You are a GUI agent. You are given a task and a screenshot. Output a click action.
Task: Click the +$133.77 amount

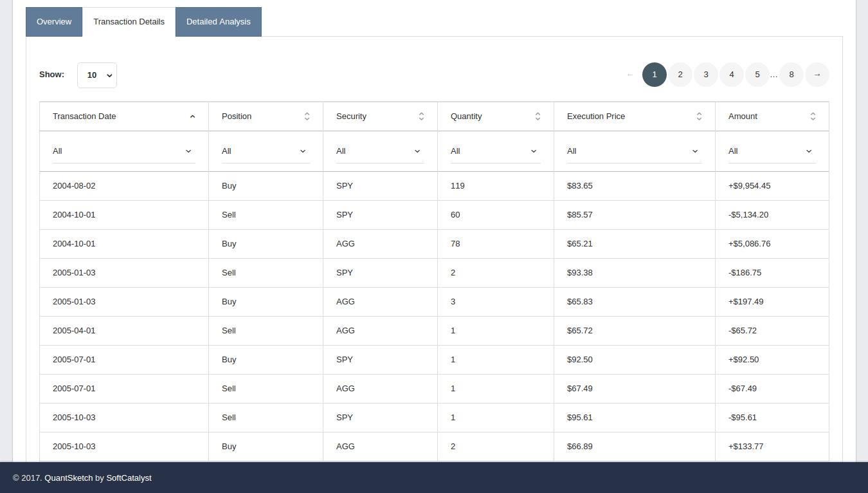(746, 447)
